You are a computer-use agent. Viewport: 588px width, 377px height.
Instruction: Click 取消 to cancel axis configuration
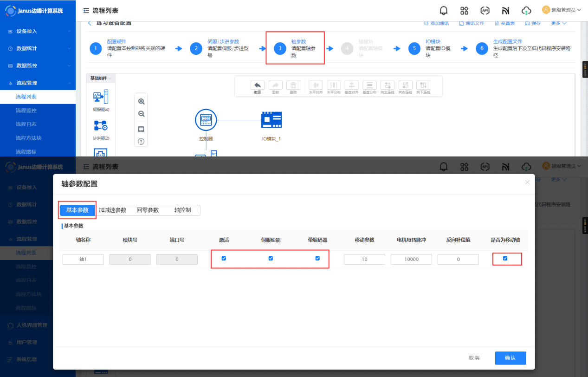tap(474, 358)
